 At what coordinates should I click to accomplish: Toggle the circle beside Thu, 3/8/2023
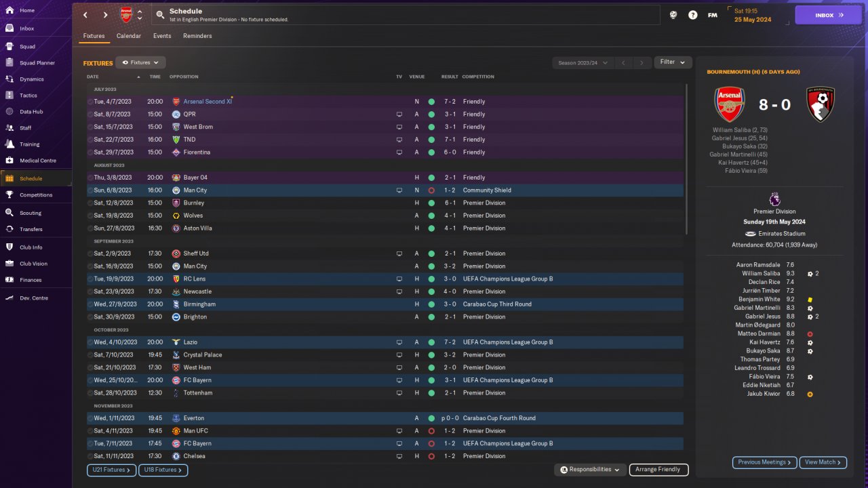pyautogui.click(x=90, y=178)
